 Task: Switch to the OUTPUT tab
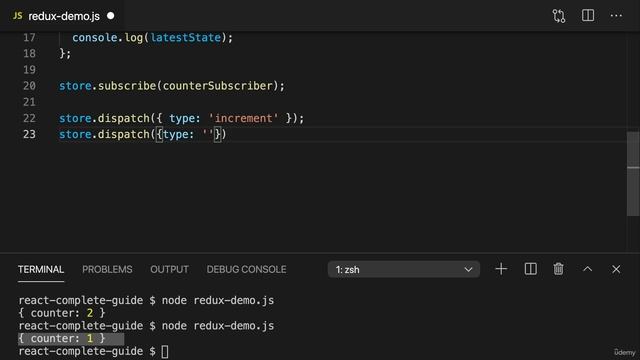169,269
